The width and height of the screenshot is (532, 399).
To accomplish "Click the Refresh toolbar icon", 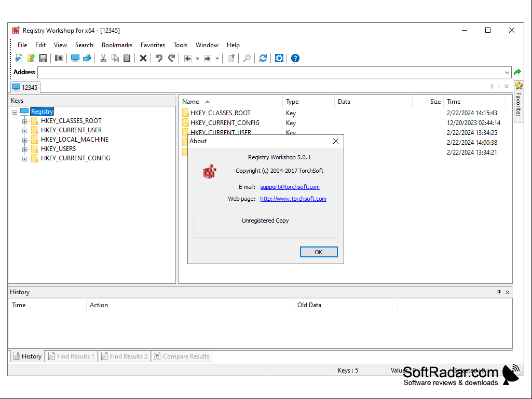I will (x=263, y=58).
